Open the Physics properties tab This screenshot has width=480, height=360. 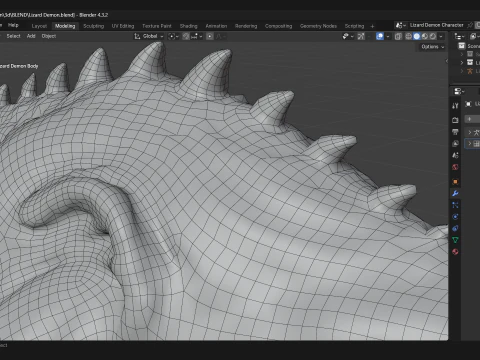[x=455, y=217]
